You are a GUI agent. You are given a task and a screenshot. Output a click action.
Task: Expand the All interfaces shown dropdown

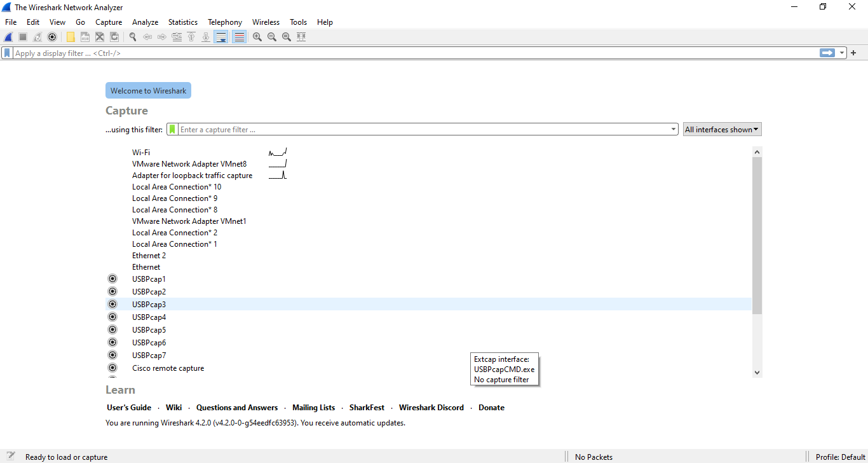tap(722, 130)
